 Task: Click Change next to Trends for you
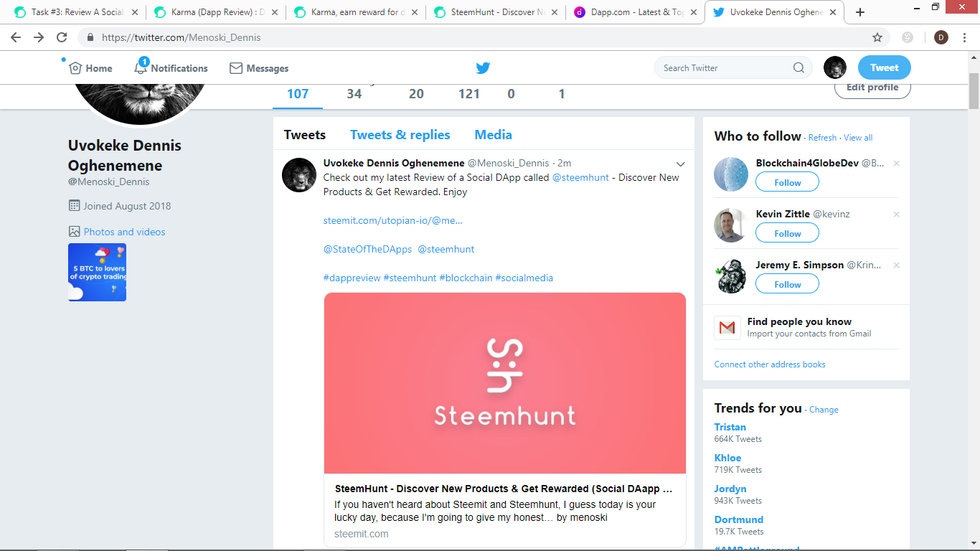[824, 410]
